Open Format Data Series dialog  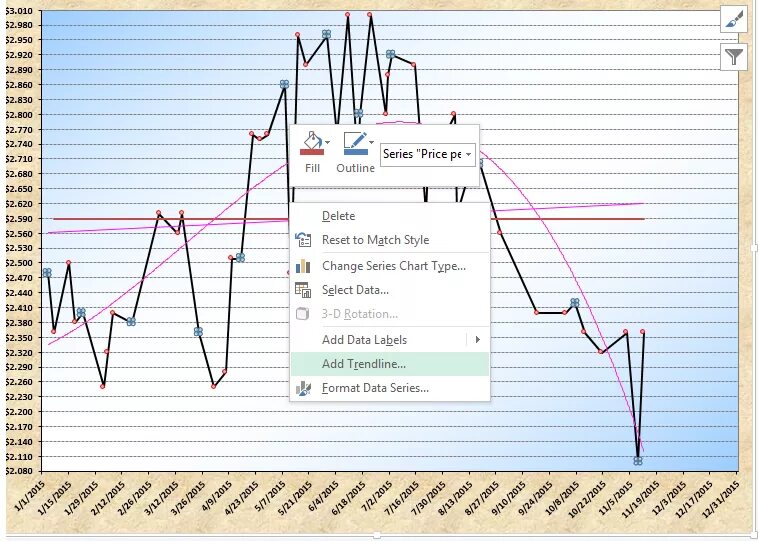390,388
